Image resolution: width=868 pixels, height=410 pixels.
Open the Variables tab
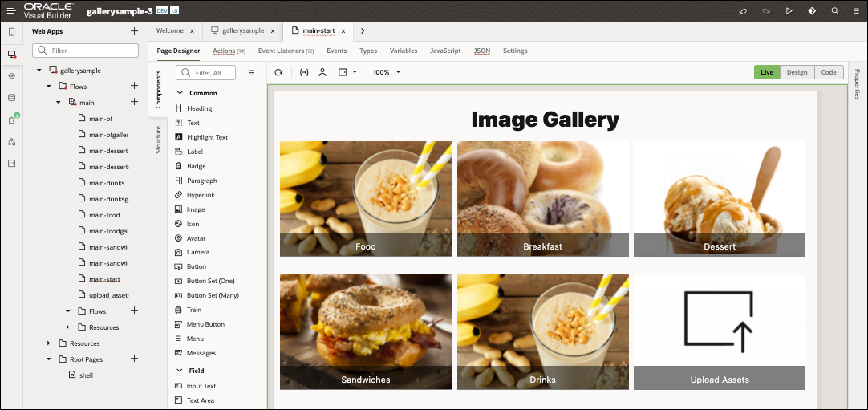[x=404, y=51]
